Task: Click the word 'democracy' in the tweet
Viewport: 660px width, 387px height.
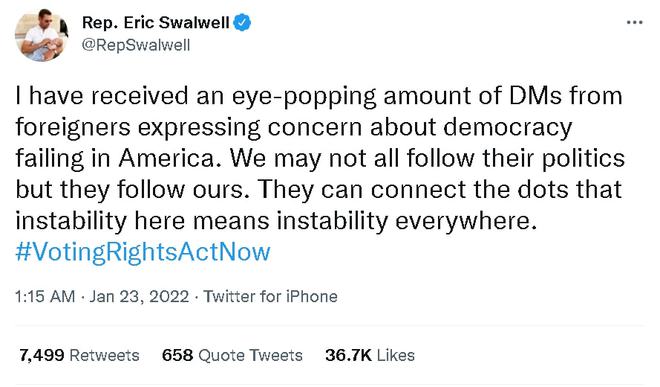Action: 508,127
